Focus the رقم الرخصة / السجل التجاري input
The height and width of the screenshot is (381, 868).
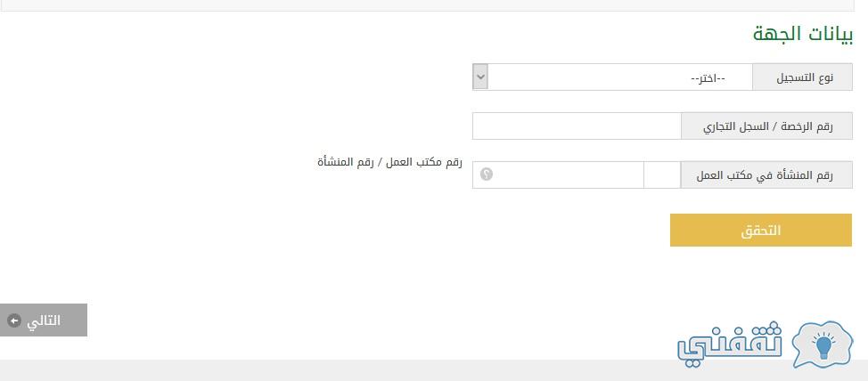577,126
